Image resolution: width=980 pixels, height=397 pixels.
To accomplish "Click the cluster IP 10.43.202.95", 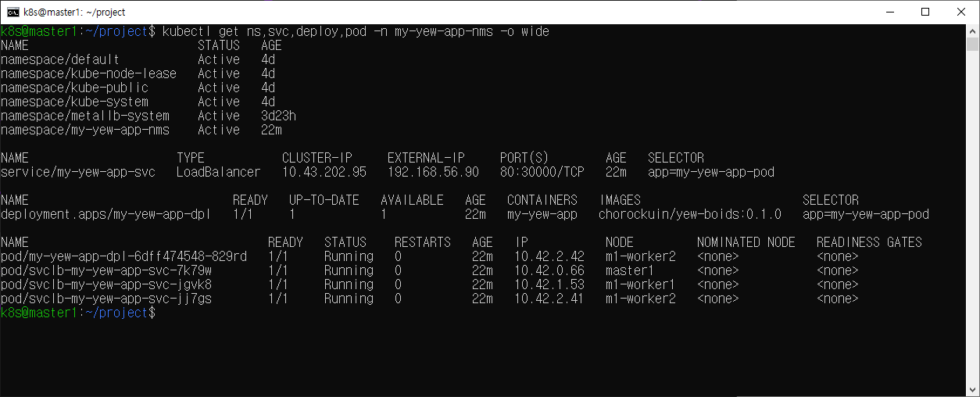I will coord(324,172).
